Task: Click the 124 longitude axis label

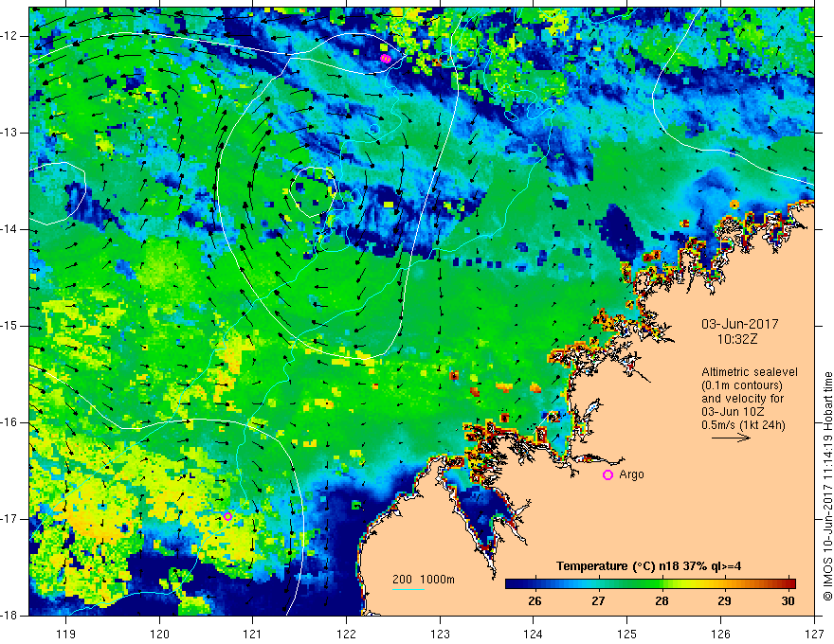Action: (534, 634)
